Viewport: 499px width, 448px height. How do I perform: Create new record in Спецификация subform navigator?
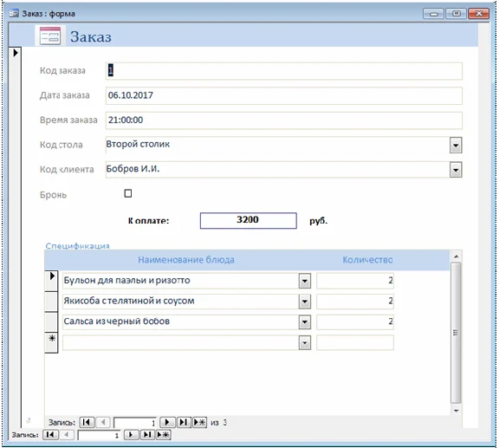point(199,422)
